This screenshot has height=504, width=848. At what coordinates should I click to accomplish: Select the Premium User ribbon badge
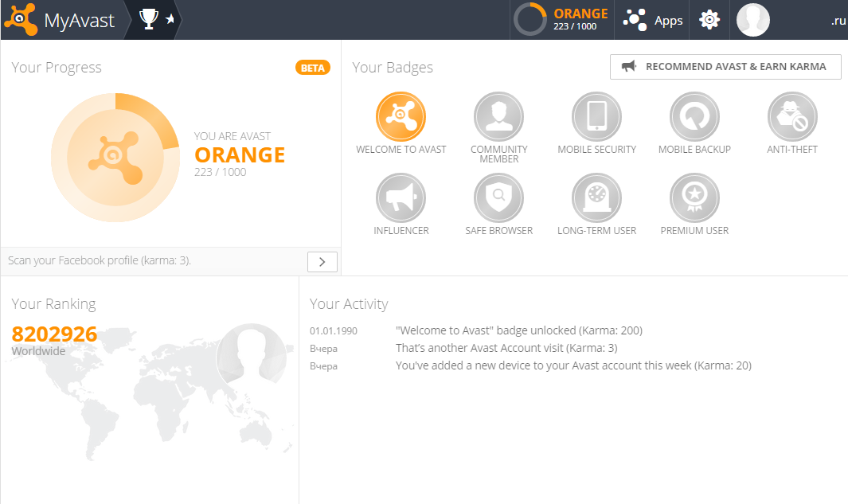pyautogui.click(x=694, y=198)
